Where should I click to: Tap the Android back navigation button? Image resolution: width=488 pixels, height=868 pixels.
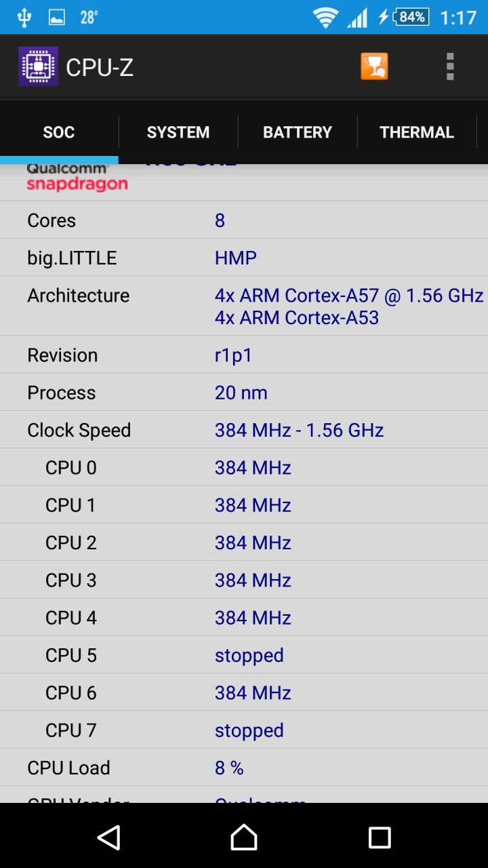[x=108, y=837]
